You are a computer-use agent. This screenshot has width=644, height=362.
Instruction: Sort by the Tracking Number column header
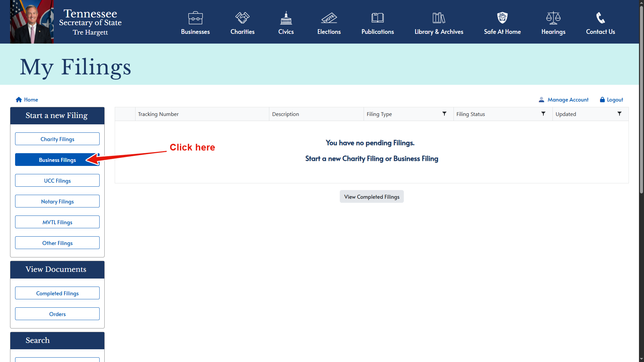(158, 114)
